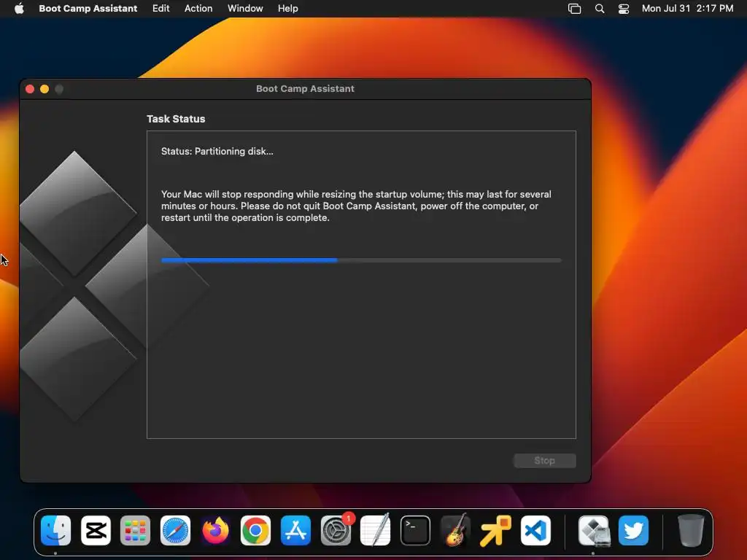
Task: Open Finder from the Dock
Action: (55, 530)
